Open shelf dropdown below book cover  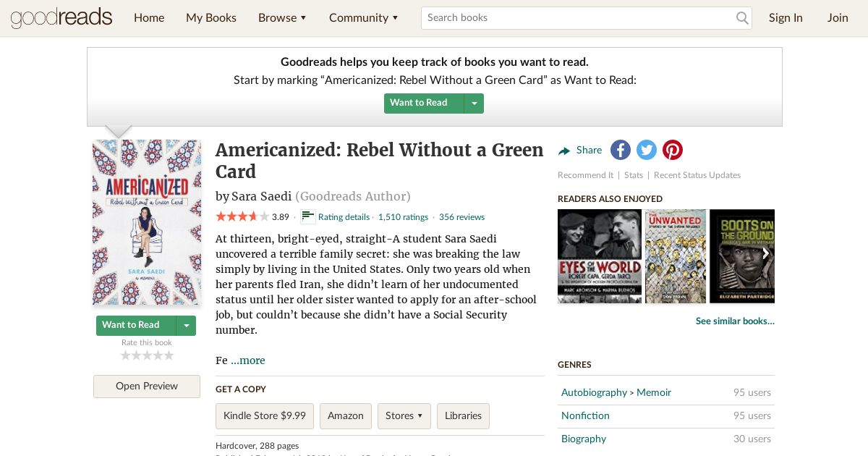187,326
